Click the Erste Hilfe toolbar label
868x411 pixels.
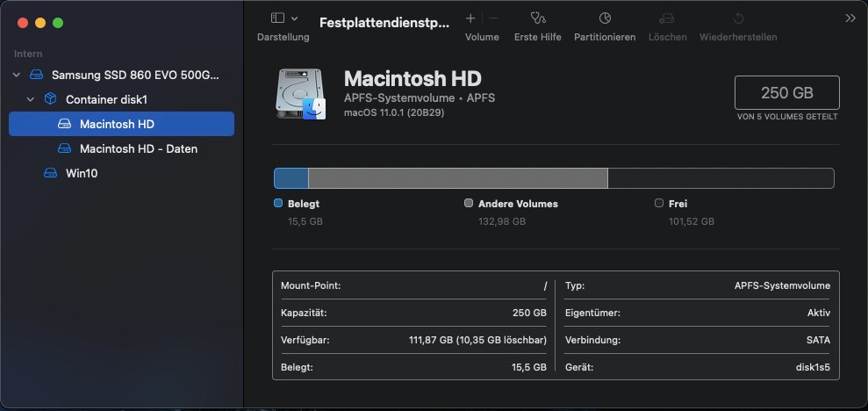(x=537, y=37)
